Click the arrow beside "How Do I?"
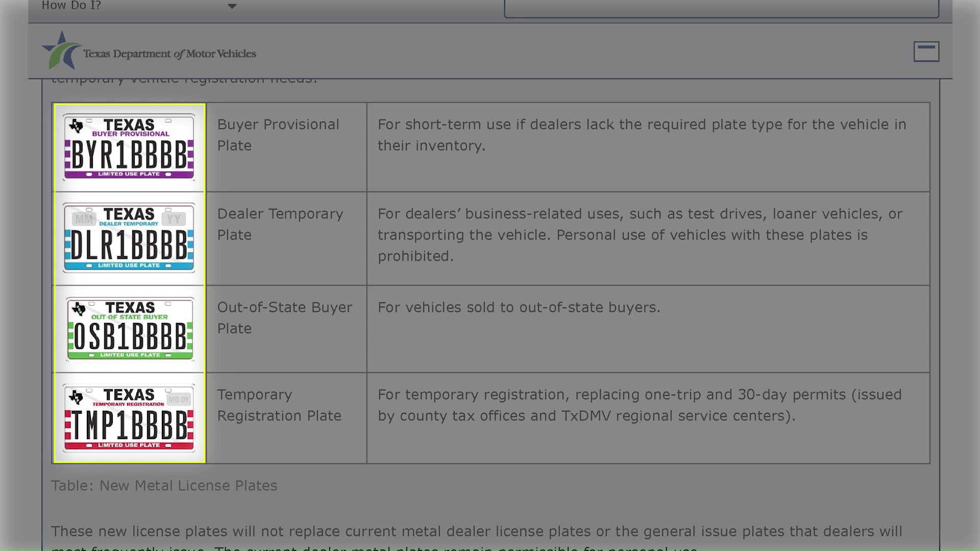Image resolution: width=980 pixels, height=551 pixels. click(232, 7)
